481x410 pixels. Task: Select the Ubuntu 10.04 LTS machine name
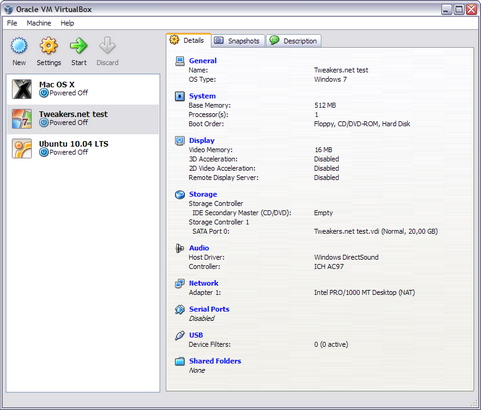74,144
